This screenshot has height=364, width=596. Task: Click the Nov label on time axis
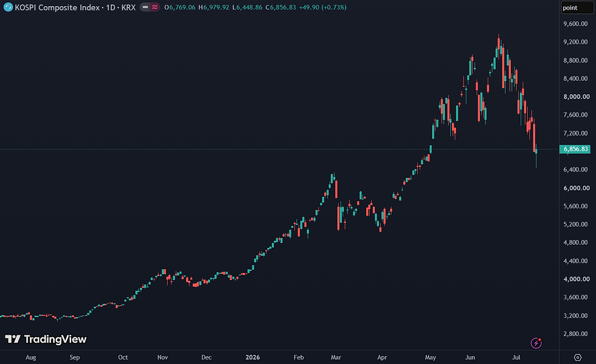[162, 357]
